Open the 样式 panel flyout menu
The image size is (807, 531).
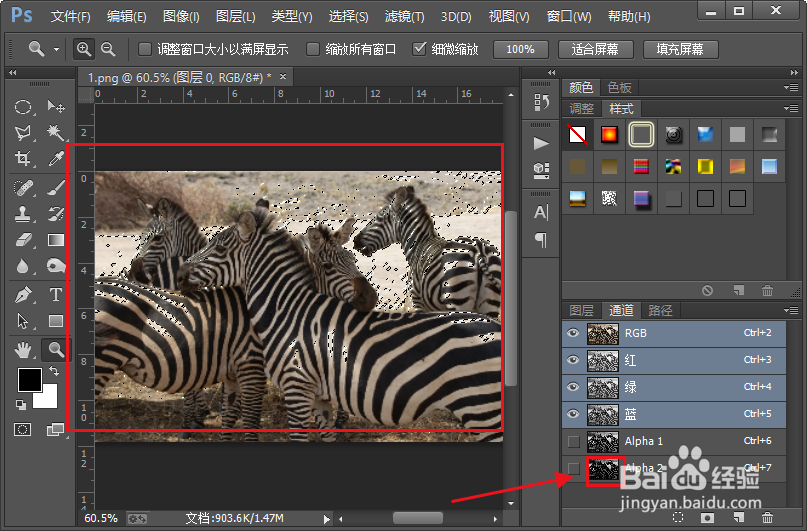[x=791, y=109]
